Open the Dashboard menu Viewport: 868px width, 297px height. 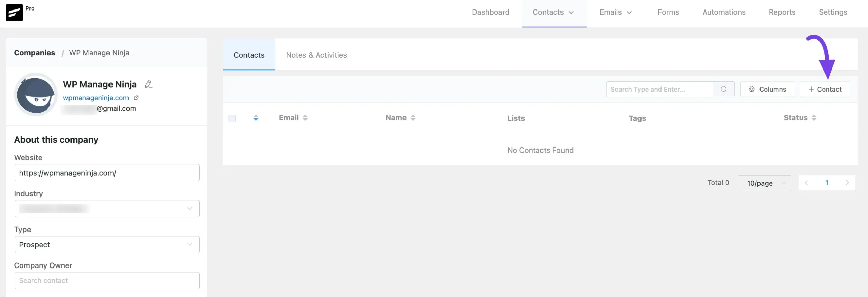(x=491, y=12)
